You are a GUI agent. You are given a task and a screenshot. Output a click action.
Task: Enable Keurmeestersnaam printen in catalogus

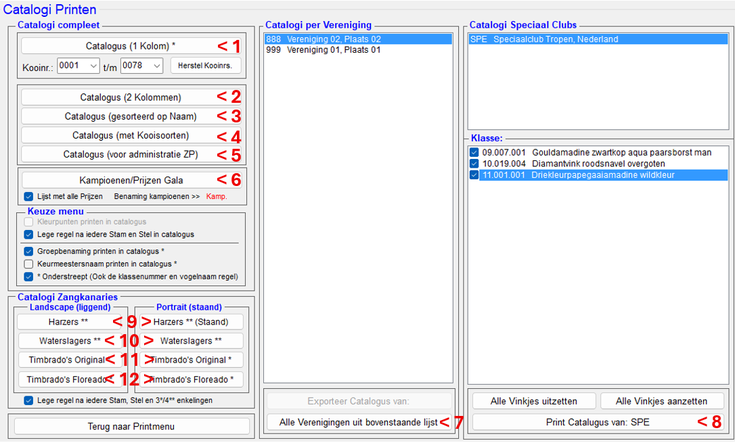coord(28,263)
